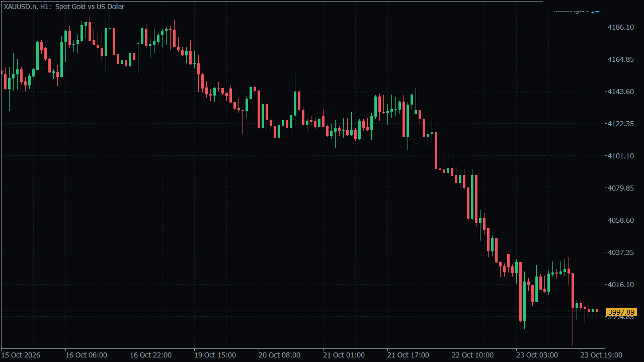Click the 4186.10 price scale label

621,27
